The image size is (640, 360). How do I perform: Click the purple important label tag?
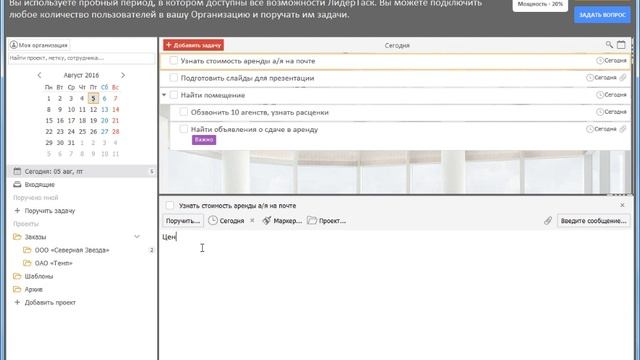(204, 140)
